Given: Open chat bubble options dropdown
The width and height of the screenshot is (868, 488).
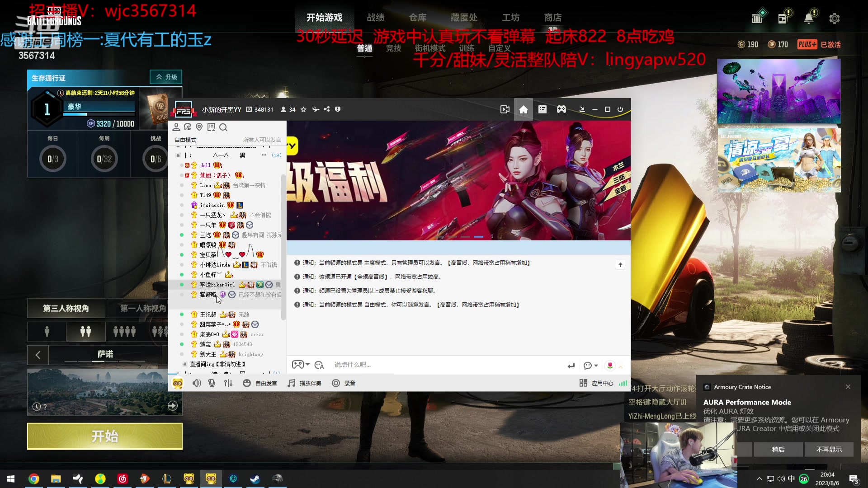Looking at the screenshot, I should 590,366.
